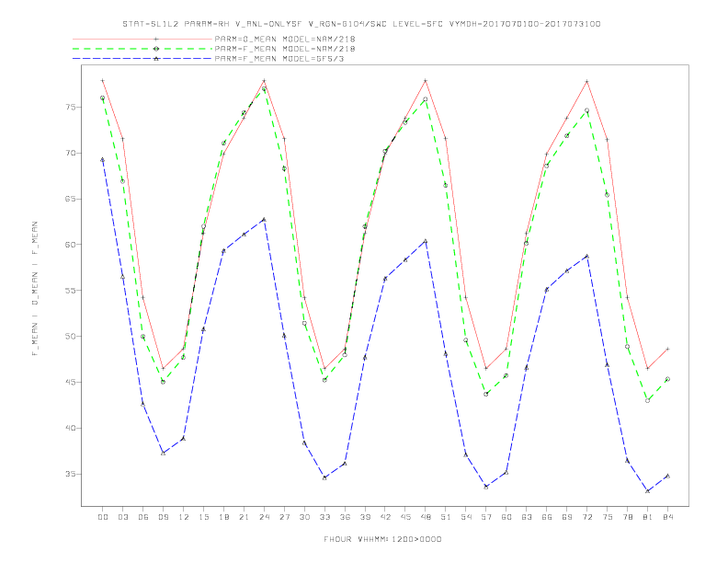
Task: Click x-axis tick label 06
Action: 143,517
